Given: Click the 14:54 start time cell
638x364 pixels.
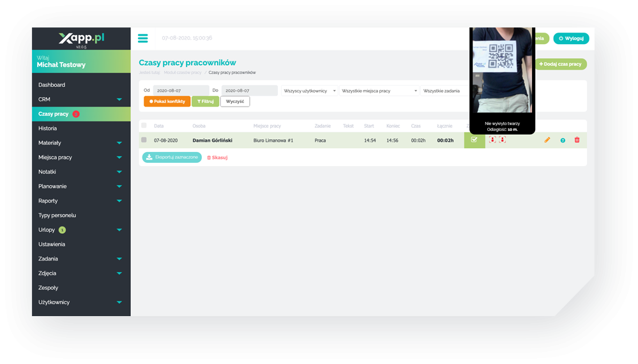Looking at the screenshot, I should (x=370, y=140).
